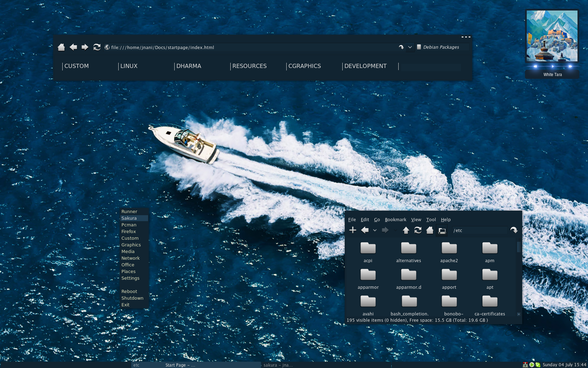The width and height of the screenshot is (588, 368).
Task: Select Sakura from the desktop menu
Action: click(x=129, y=218)
